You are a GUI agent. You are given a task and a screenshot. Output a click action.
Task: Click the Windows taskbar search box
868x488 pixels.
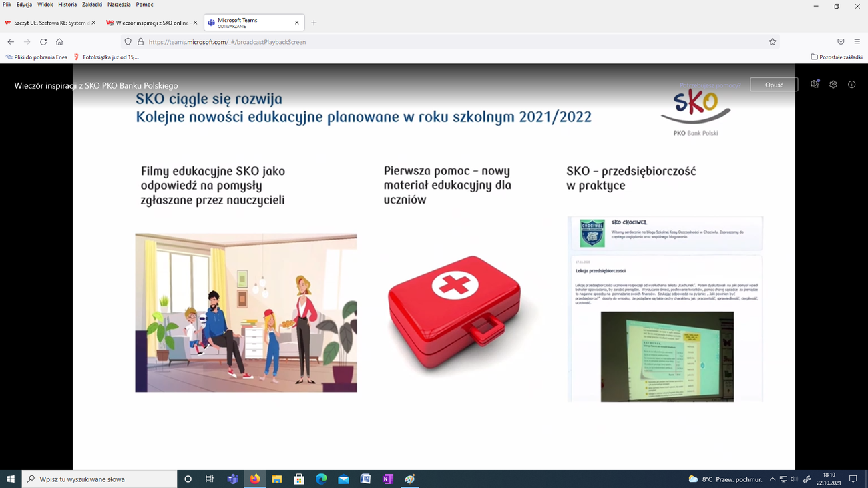[x=100, y=479]
